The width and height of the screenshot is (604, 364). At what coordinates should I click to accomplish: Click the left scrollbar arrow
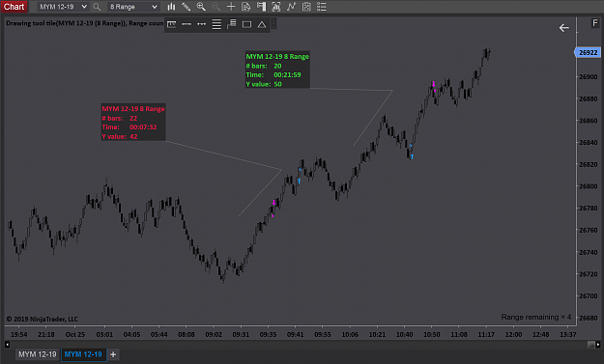7,345
